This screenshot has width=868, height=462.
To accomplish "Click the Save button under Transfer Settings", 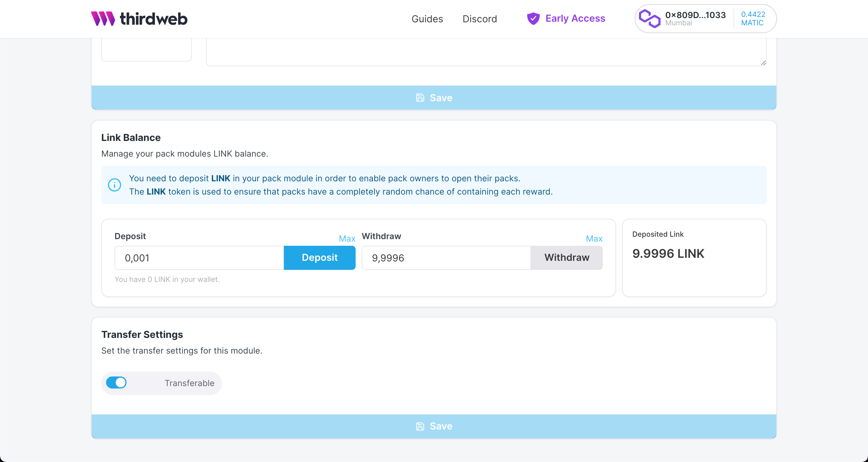I will tap(434, 426).
